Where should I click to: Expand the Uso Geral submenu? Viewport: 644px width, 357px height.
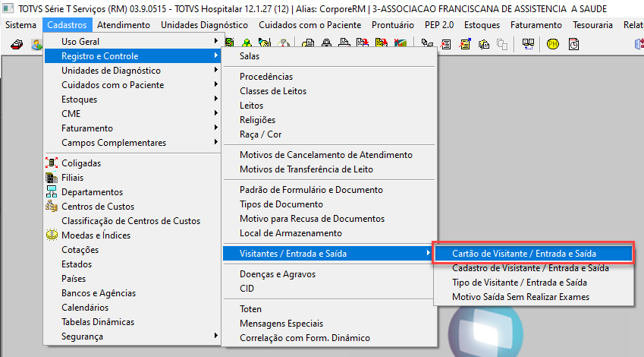pyautogui.click(x=133, y=42)
